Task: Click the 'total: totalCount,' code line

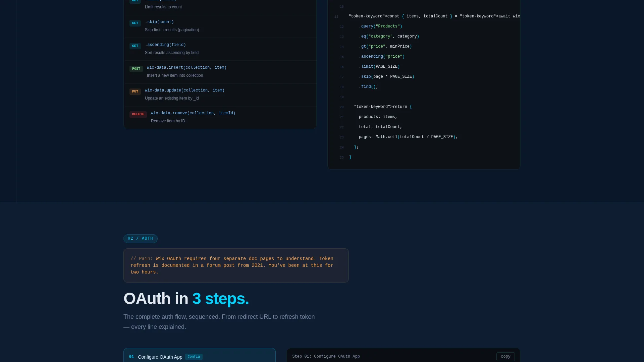Action: coord(380,127)
